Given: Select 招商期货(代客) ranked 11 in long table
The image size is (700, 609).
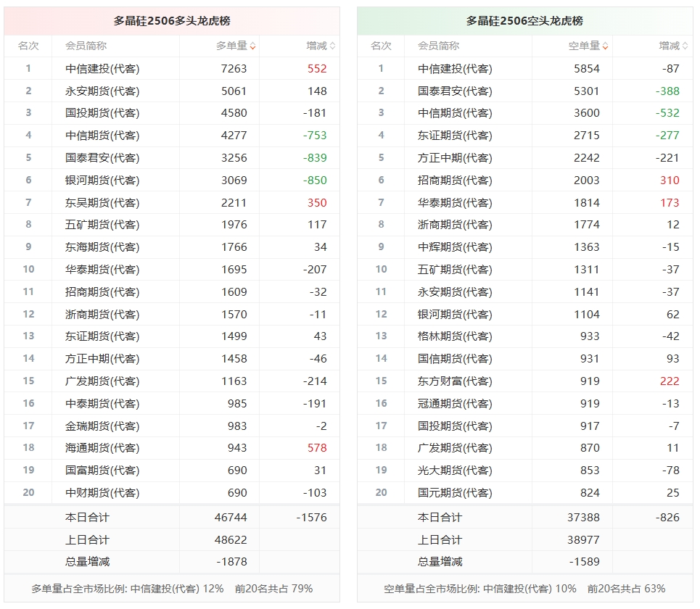Looking at the screenshot, I should tap(102, 291).
